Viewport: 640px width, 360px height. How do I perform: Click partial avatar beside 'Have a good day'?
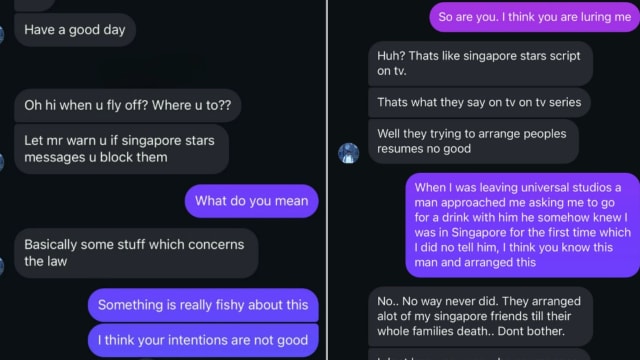pyautogui.click(x=2, y=35)
